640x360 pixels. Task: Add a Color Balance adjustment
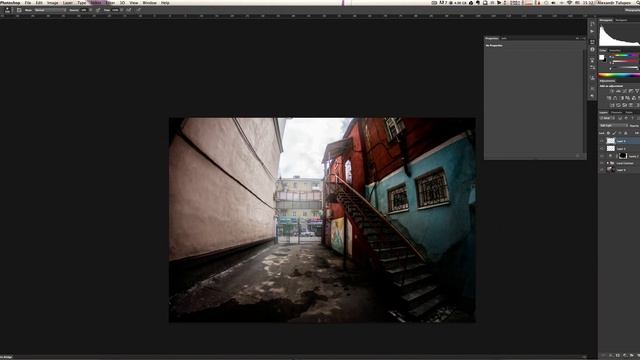(615, 98)
